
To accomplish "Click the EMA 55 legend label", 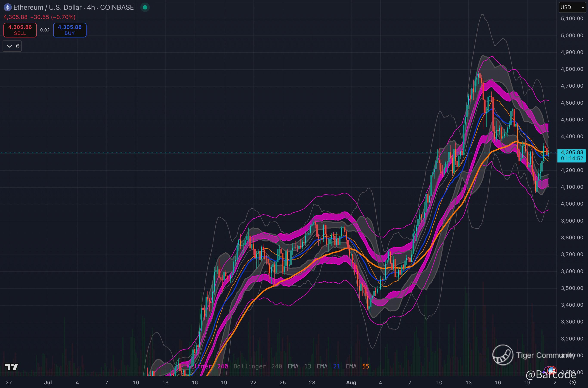I will click(x=357, y=366).
